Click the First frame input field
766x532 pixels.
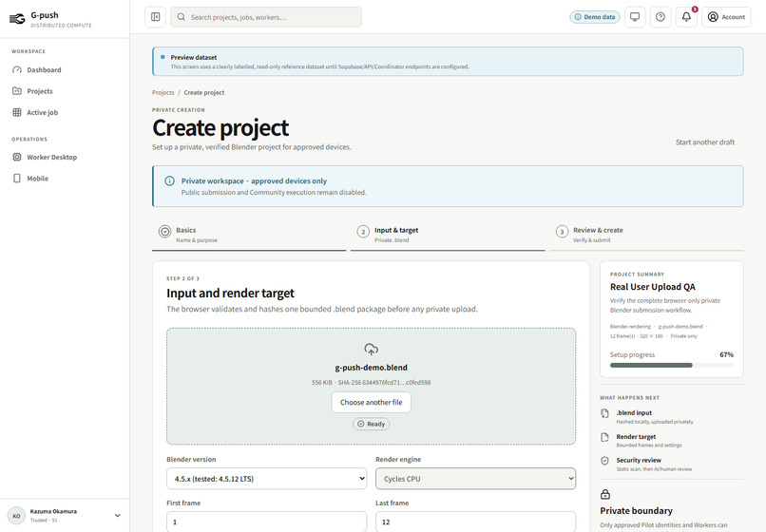point(267,522)
